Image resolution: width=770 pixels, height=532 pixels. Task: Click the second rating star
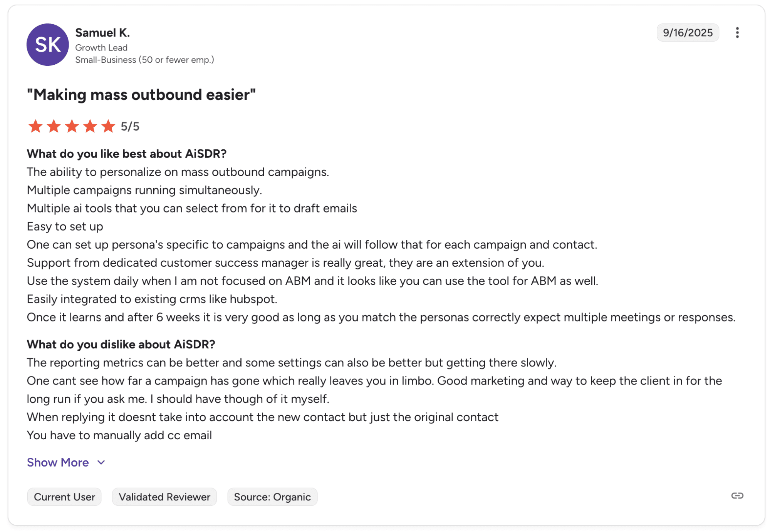click(54, 126)
